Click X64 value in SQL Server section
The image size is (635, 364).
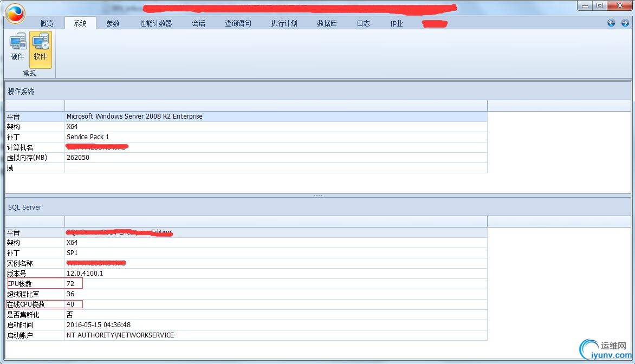tap(72, 243)
